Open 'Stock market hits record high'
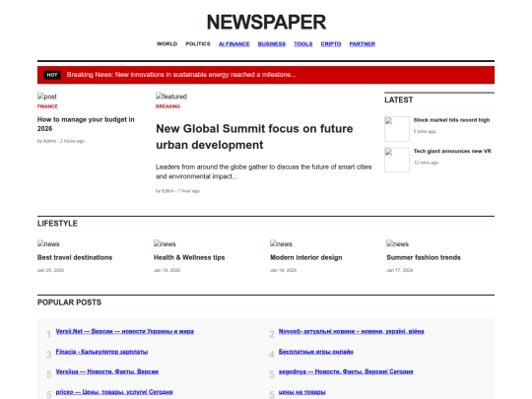This screenshot has width=532, height=399. [451, 120]
